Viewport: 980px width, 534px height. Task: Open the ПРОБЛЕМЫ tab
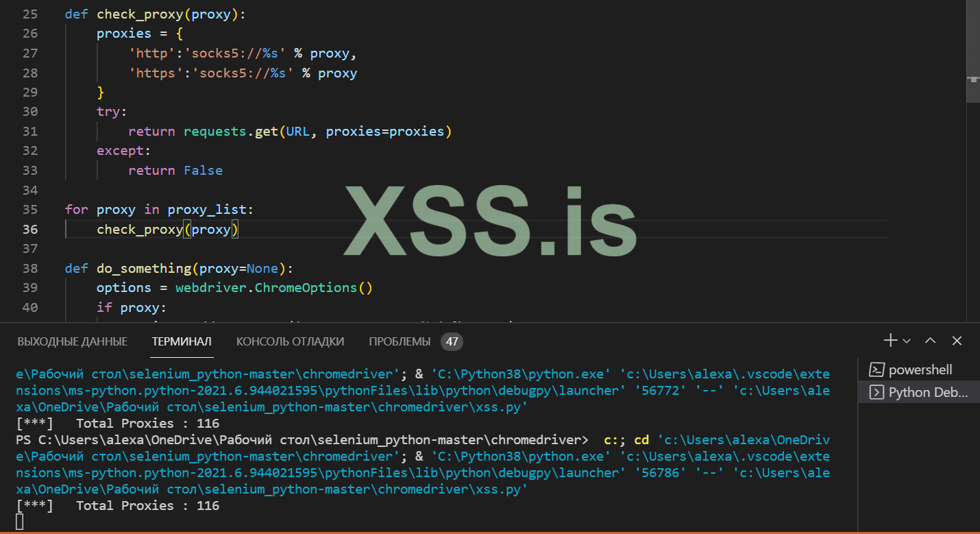tap(400, 341)
